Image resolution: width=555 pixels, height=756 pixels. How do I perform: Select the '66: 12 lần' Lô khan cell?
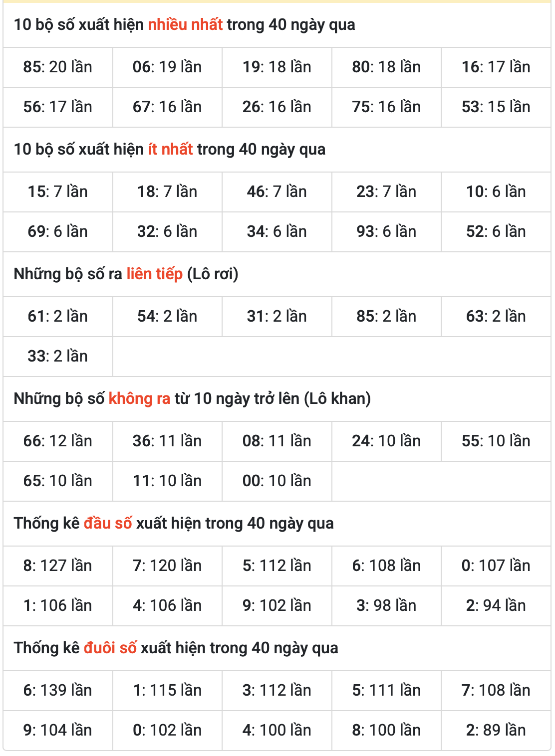tap(58, 441)
